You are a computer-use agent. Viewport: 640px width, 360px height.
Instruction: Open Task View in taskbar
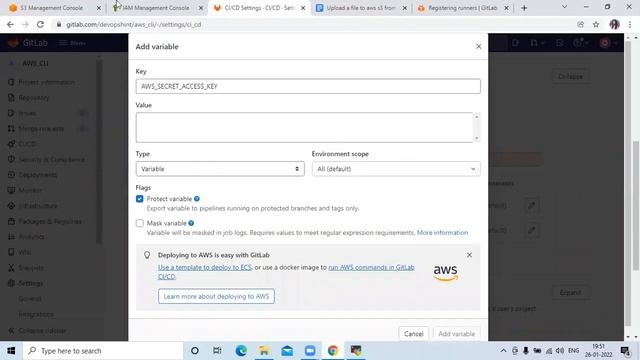217,351
